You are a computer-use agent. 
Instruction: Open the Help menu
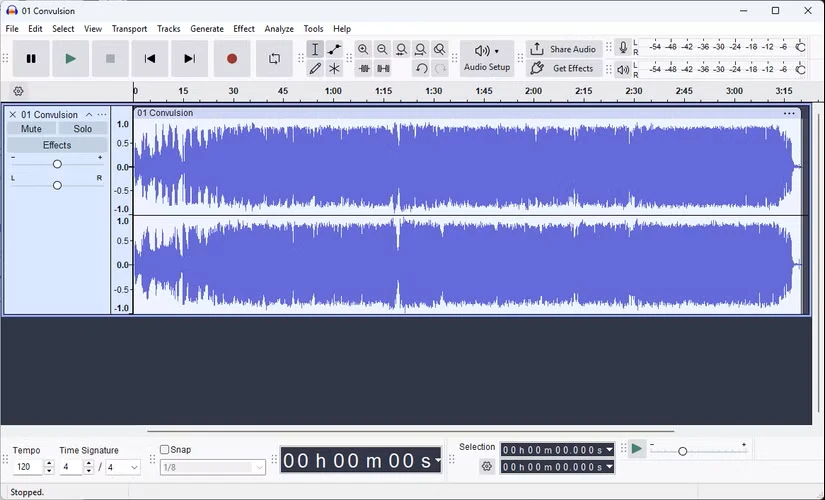(341, 29)
